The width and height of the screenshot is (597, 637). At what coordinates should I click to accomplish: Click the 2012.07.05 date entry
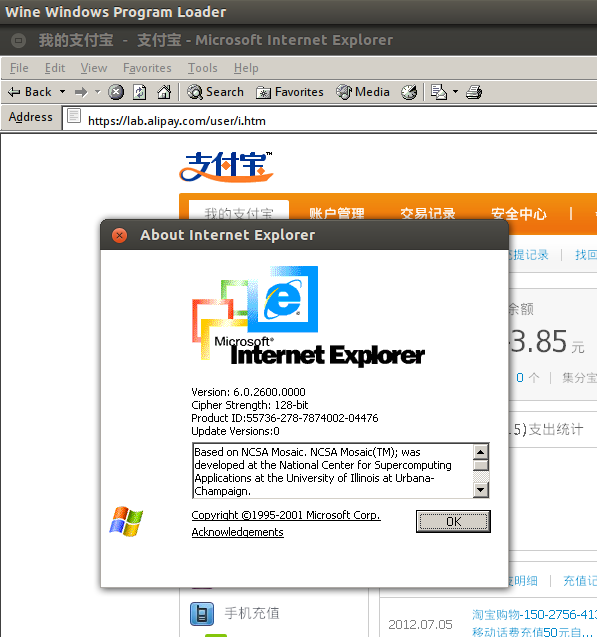point(420,624)
